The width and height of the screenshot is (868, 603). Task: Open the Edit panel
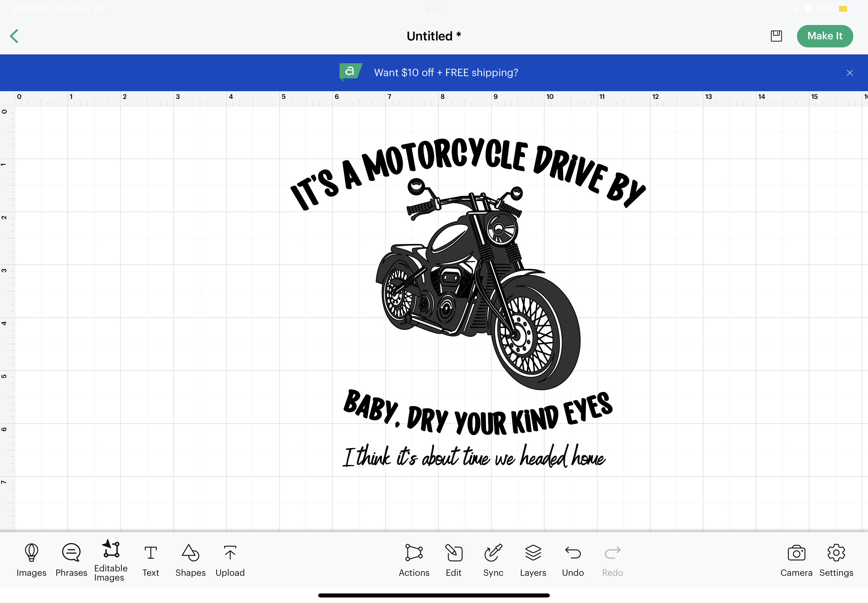coord(453,561)
